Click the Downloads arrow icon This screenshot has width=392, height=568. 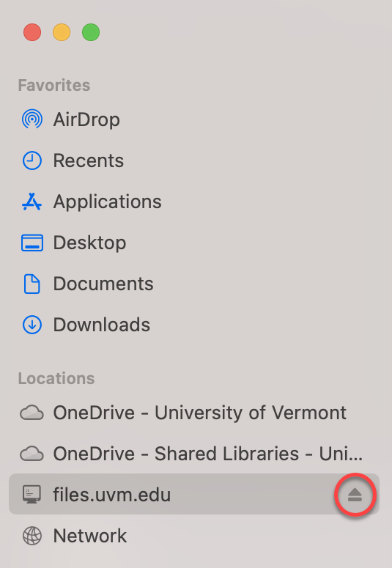(x=32, y=325)
